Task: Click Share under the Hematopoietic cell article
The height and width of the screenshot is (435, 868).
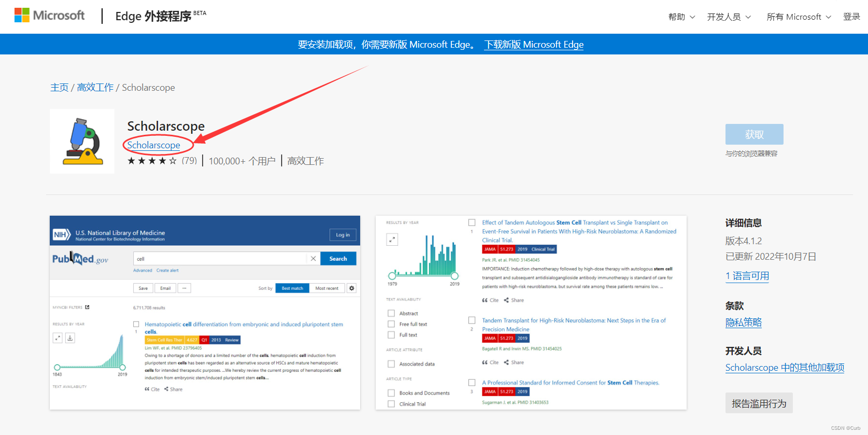Action: pyautogui.click(x=174, y=389)
